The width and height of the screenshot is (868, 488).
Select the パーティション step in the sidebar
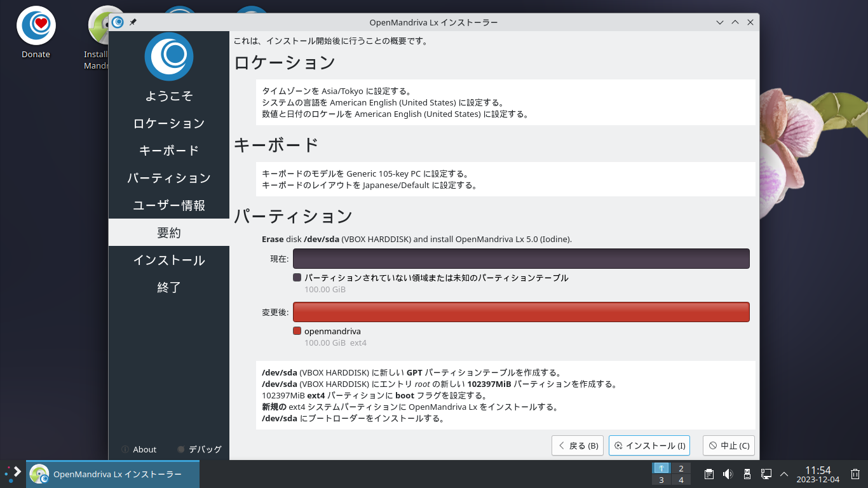coord(169,178)
